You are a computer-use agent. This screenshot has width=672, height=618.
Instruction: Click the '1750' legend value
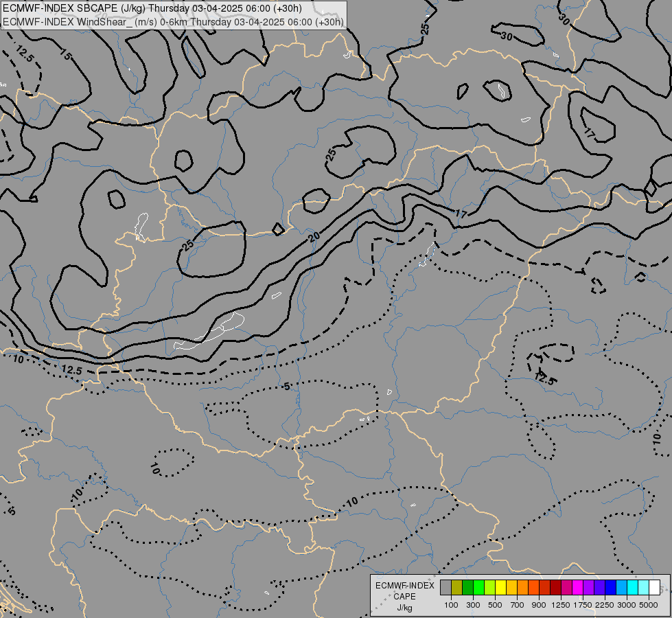[583, 605]
